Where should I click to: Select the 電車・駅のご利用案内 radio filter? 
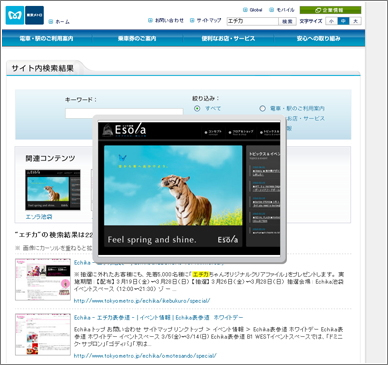(262, 108)
